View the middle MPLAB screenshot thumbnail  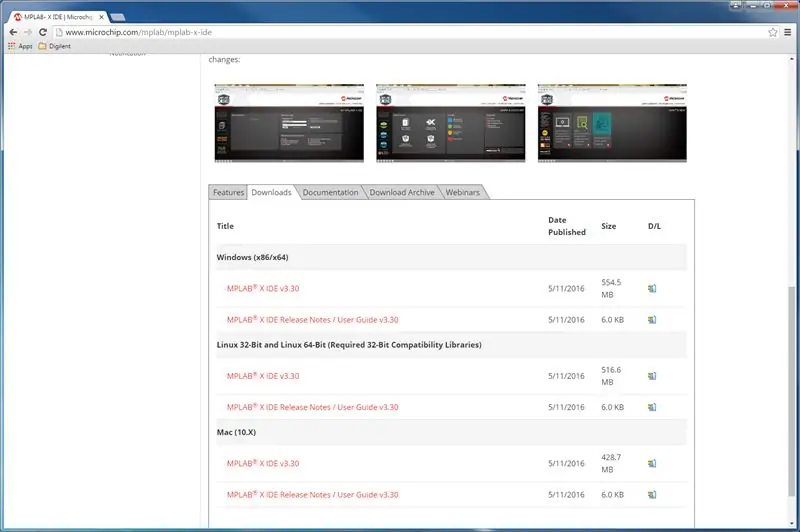(451, 123)
